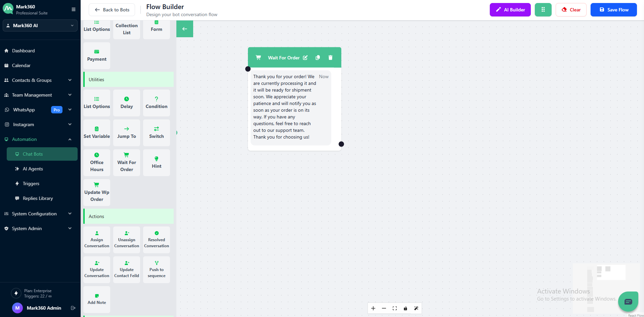Go to Triggers menu item

[31, 183]
